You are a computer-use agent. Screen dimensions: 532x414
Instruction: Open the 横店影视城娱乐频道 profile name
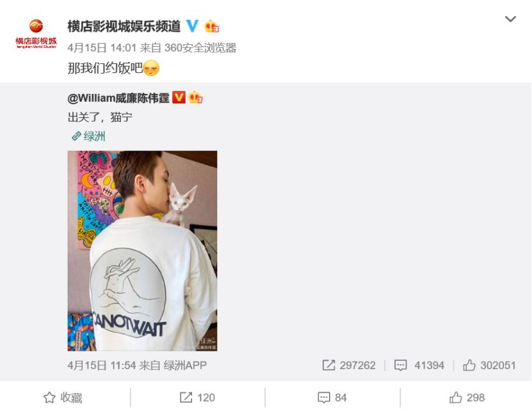tap(124, 26)
